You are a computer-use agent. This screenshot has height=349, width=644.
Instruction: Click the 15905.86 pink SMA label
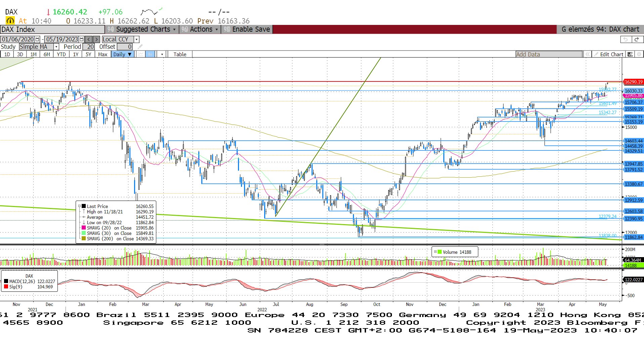point(634,96)
